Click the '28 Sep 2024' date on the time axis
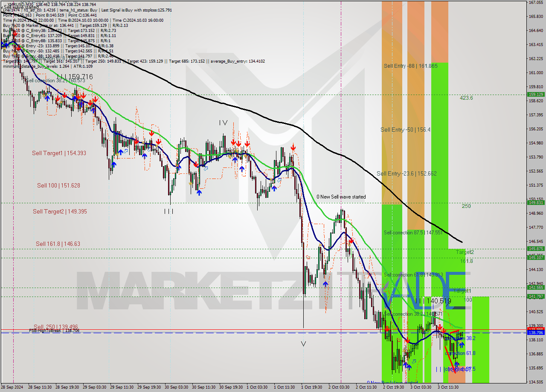Screen dimensions: 546x392 [x=12, y=387]
